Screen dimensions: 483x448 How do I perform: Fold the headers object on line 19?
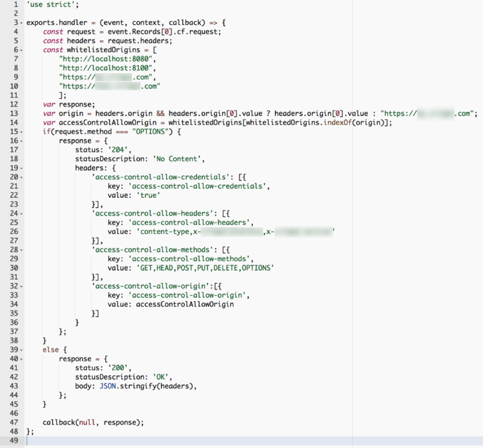click(x=21, y=168)
